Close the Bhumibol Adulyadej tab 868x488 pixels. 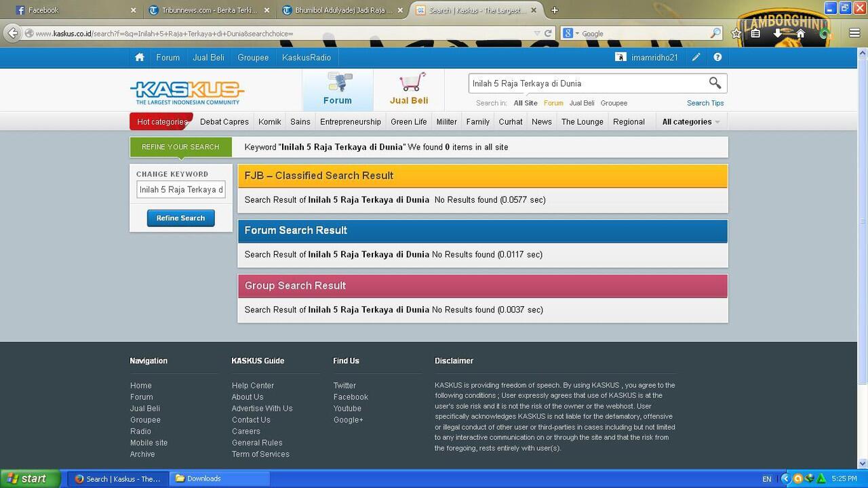point(400,10)
